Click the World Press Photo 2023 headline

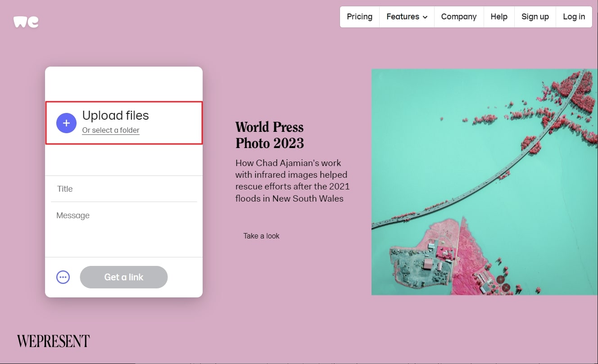click(269, 135)
